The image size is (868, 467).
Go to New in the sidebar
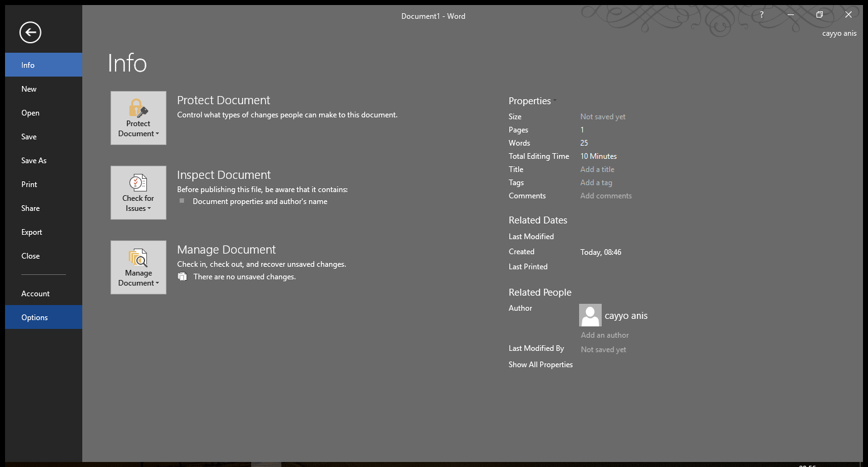(x=43, y=89)
